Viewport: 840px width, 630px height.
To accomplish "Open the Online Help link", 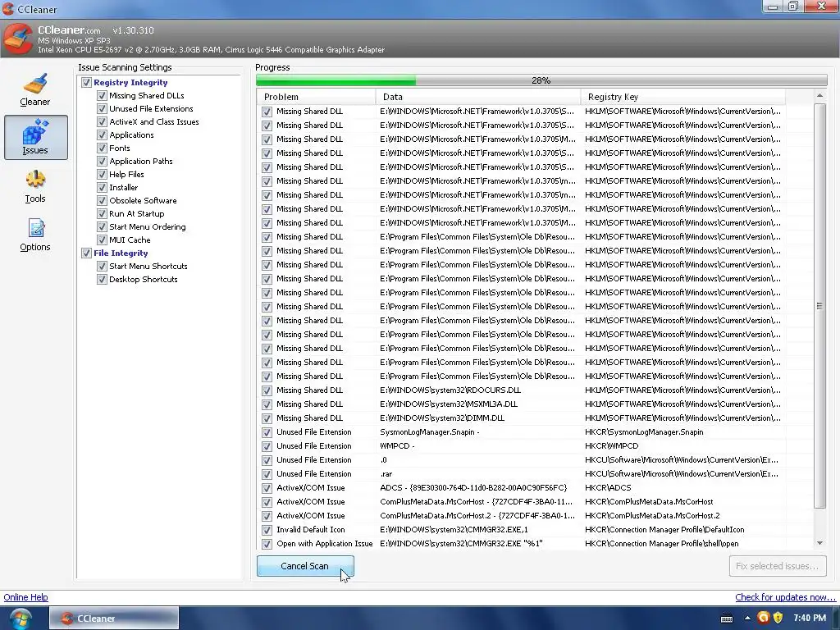I will tap(25, 597).
